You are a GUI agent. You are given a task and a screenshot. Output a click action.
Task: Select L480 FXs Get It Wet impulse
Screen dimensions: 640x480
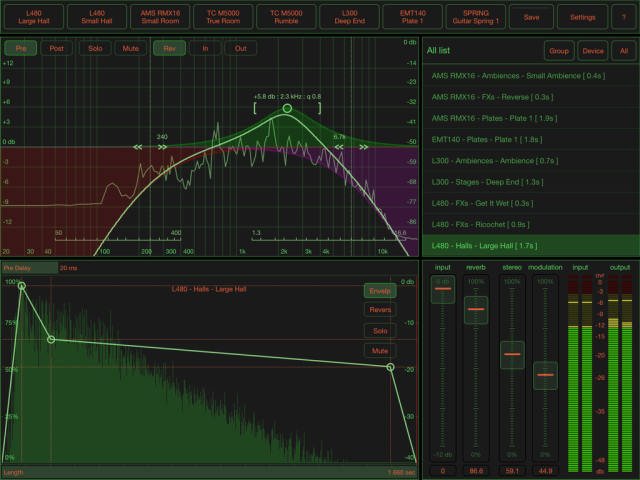point(530,203)
